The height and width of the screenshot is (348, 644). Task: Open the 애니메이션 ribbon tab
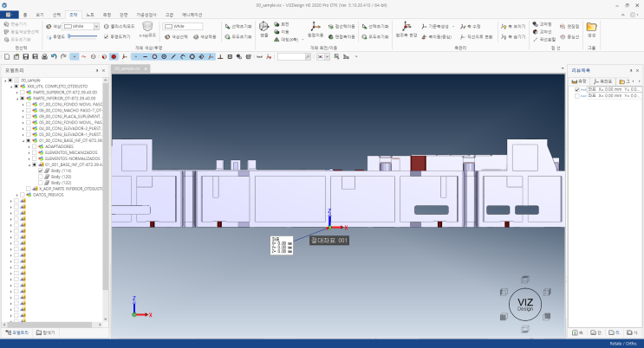click(192, 15)
